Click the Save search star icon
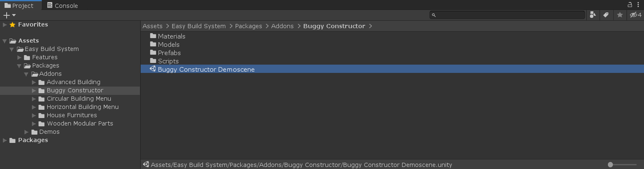This screenshot has height=169, width=644. [620, 15]
